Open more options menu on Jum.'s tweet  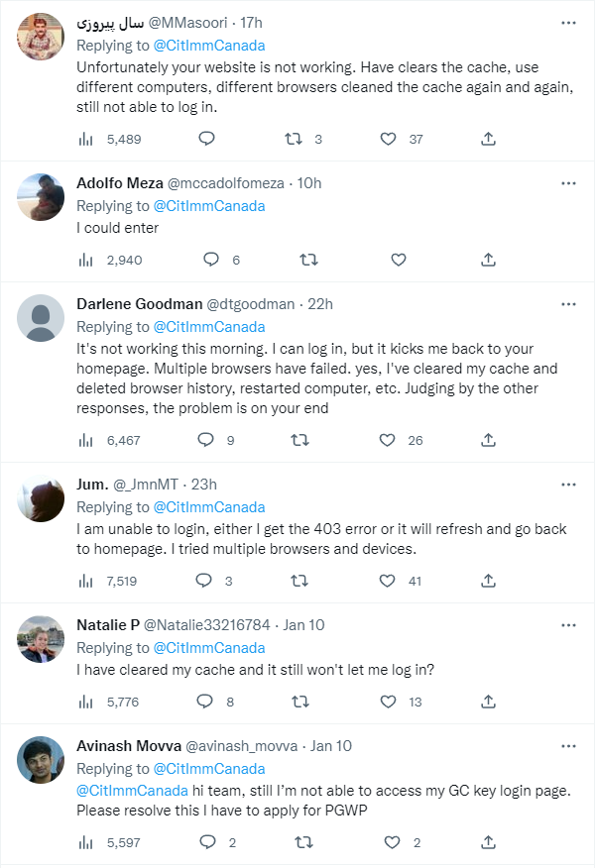pos(569,485)
